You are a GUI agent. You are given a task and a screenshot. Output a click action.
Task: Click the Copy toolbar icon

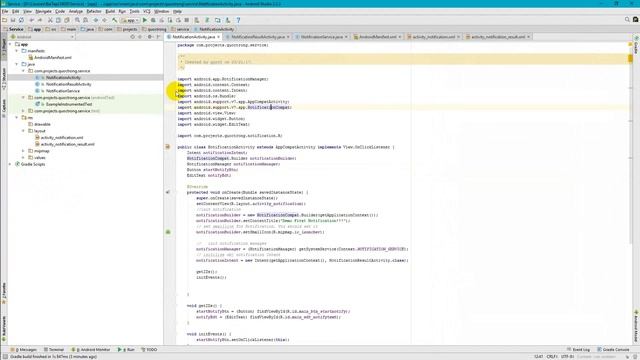tap(58, 20)
